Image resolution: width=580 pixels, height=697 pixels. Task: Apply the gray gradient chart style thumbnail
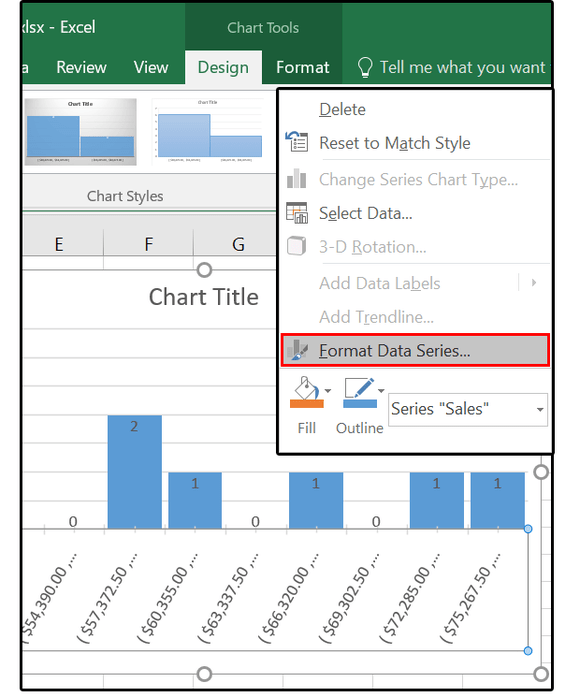click(x=80, y=132)
